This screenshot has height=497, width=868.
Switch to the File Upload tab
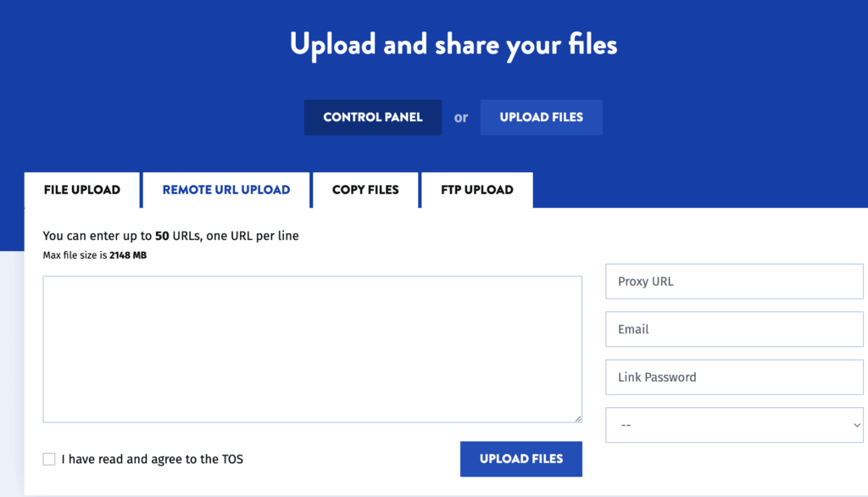point(82,190)
